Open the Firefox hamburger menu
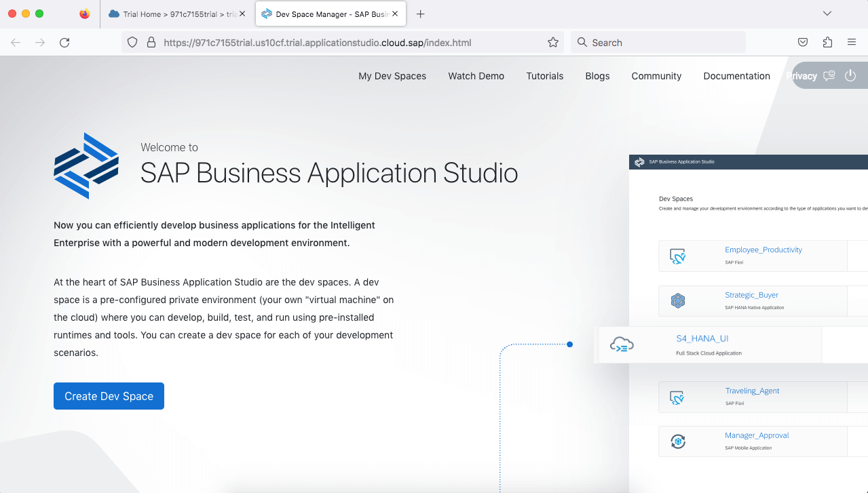The width and height of the screenshot is (868, 493). (x=852, y=43)
